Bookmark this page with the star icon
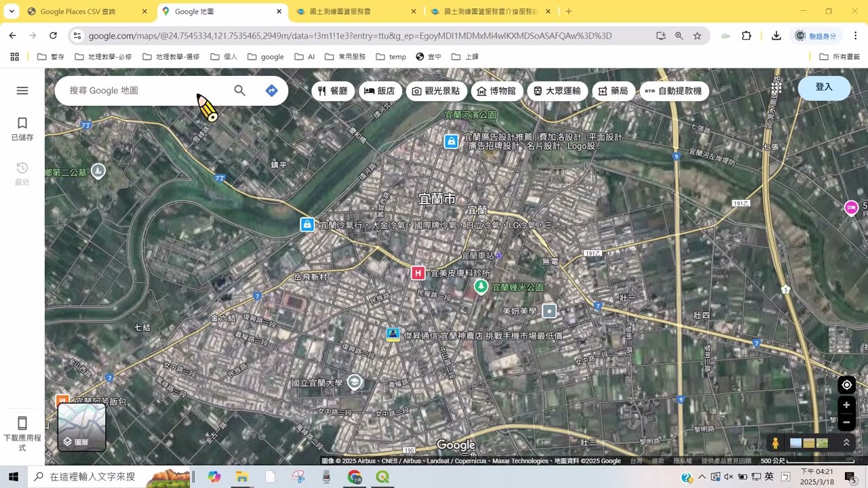 coord(697,35)
